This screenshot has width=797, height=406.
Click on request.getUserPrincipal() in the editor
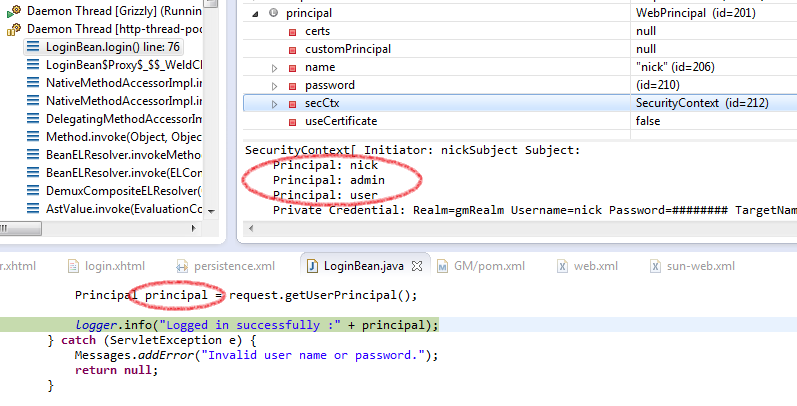click(323, 295)
